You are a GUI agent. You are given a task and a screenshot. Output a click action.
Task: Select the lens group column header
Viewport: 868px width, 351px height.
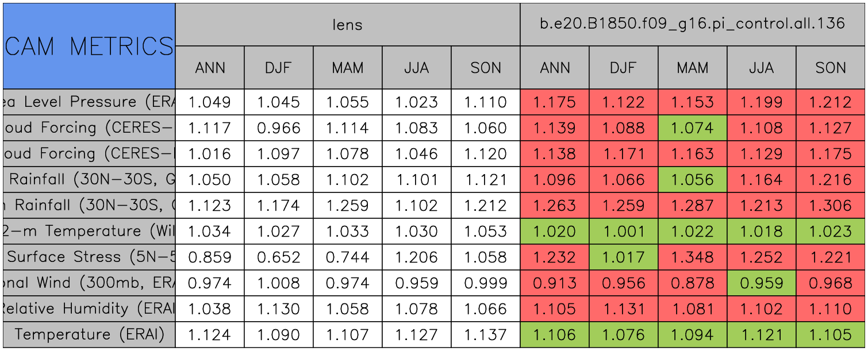347,24
